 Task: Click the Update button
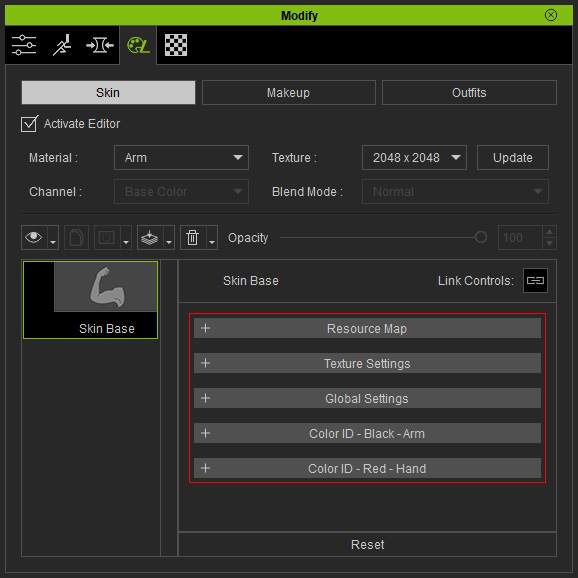click(x=513, y=158)
